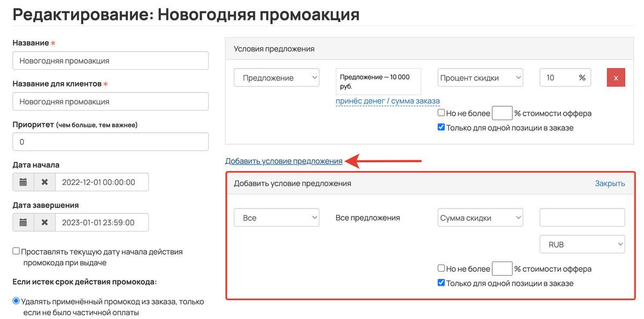This screenshot has height=319, width=644.
Task: Click the 'Добавить условие предложения' link
Action: point(284,161)
